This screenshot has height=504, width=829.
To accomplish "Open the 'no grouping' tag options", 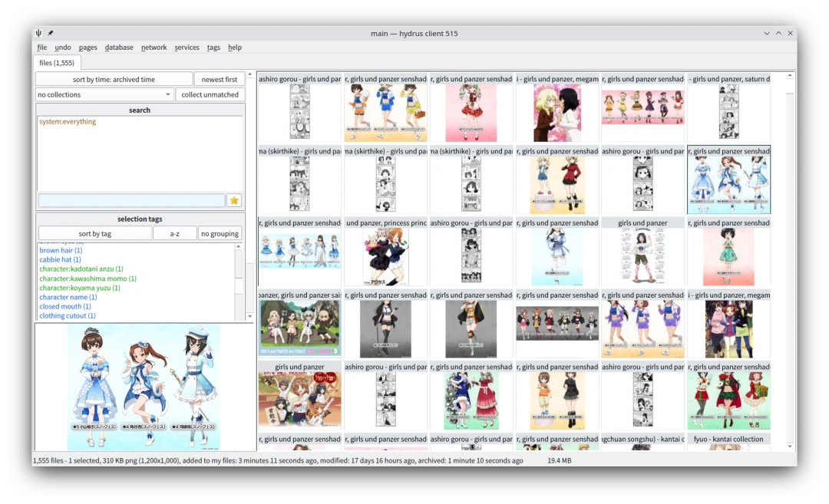I will [x=220, y=233].
